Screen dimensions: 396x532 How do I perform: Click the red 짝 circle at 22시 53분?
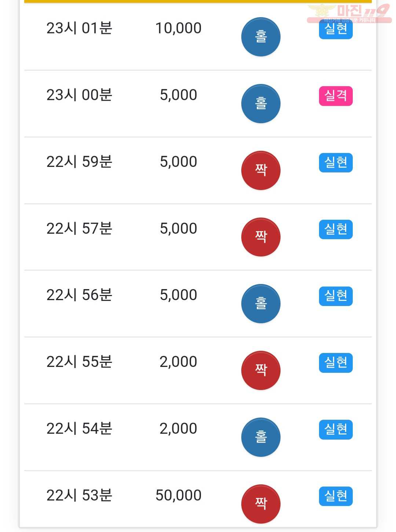coord(261,504)
